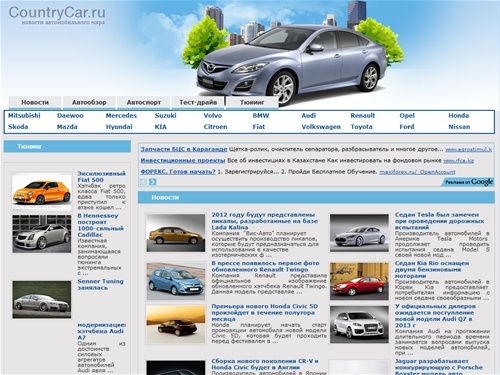Viewport: 500px width, 375px height.
Task: Read the Lada Kalina pickups article
Action: [x=265, y=221]
